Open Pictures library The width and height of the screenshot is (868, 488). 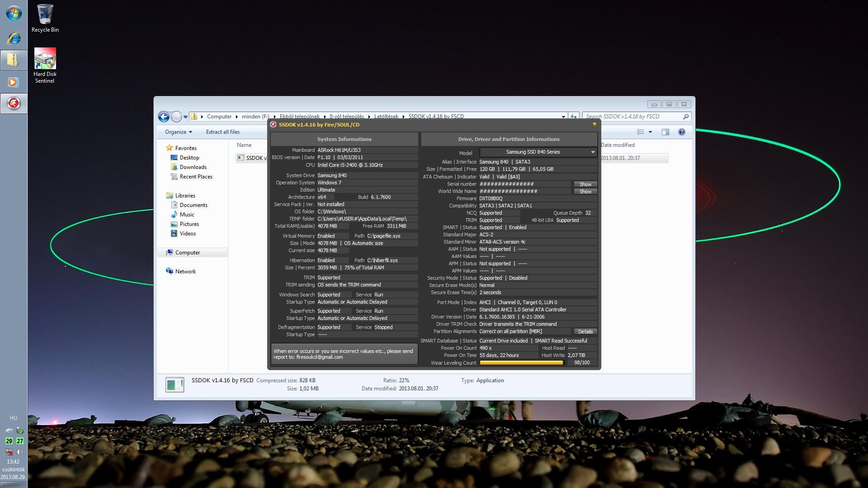184,224
